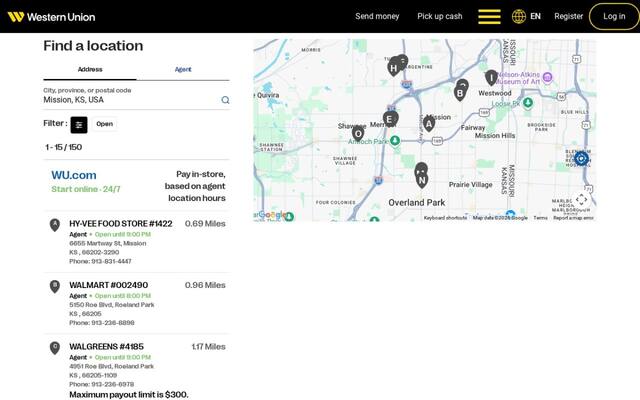The width and height of the screenshot is (640, 400).
Task: Select map marker A near Mission
Action: pos(429,123)
